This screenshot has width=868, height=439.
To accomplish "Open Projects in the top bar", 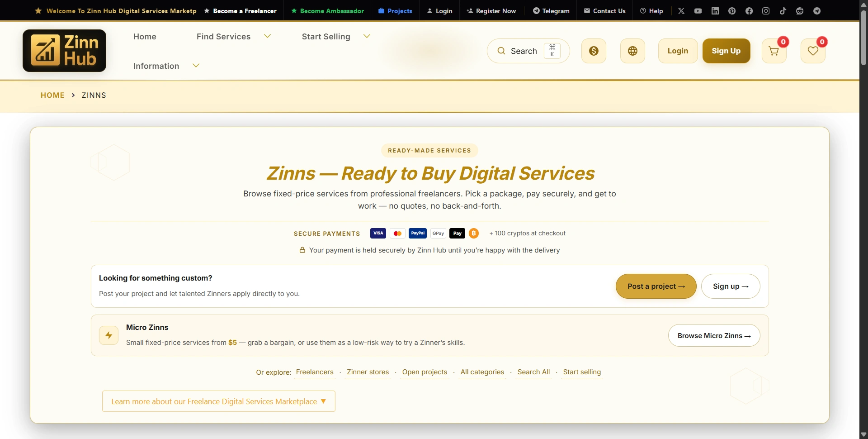I will pos(395,11).
